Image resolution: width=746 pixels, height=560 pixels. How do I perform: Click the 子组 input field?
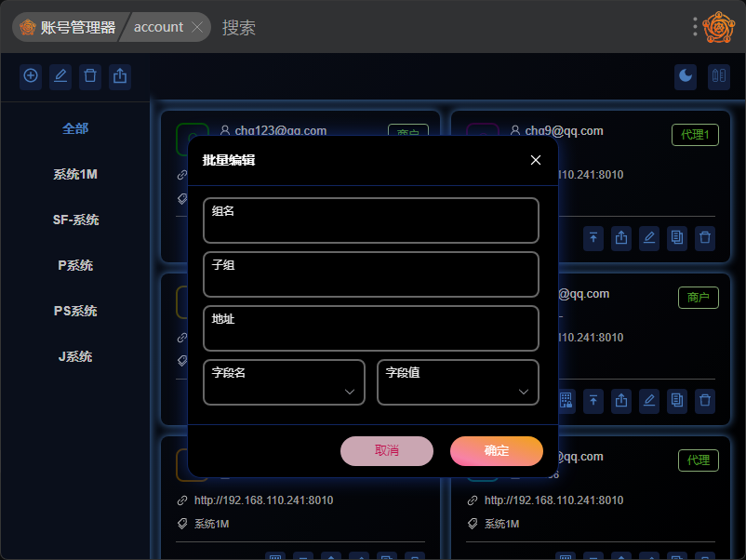click(x=370, y=274)
